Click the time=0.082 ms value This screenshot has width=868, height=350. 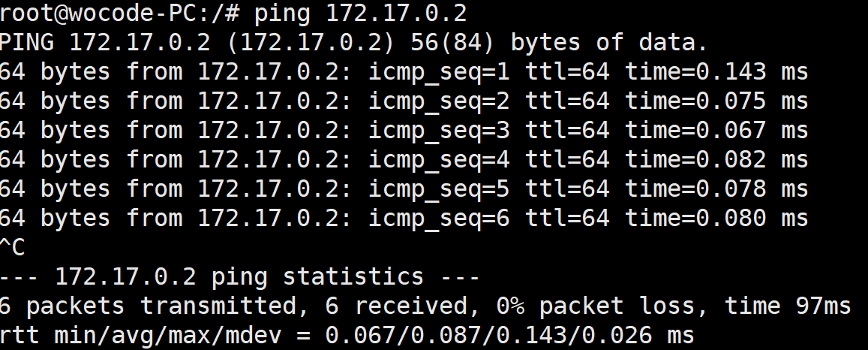pos(716,159)
